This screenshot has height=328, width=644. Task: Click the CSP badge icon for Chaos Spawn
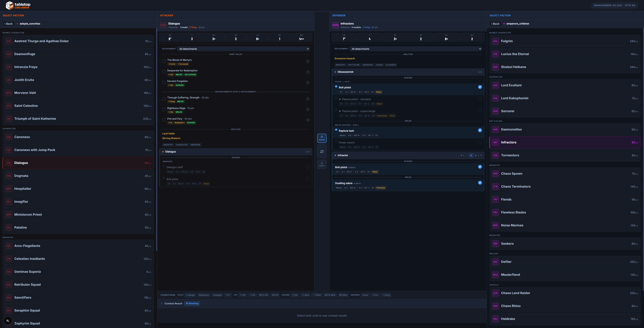495,173
